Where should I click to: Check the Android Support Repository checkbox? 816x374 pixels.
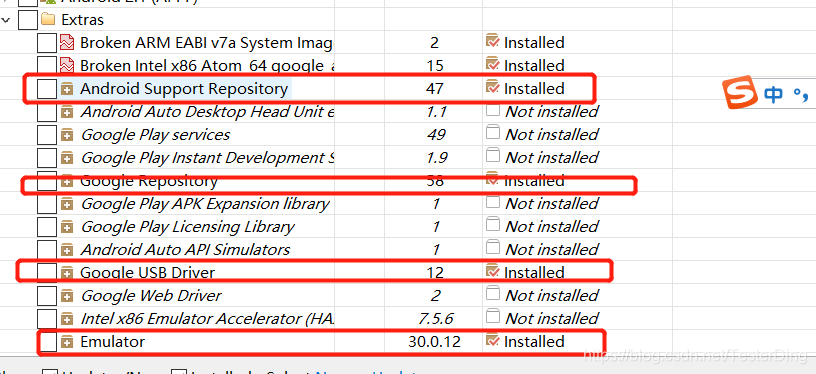click(x=47, y=89)
